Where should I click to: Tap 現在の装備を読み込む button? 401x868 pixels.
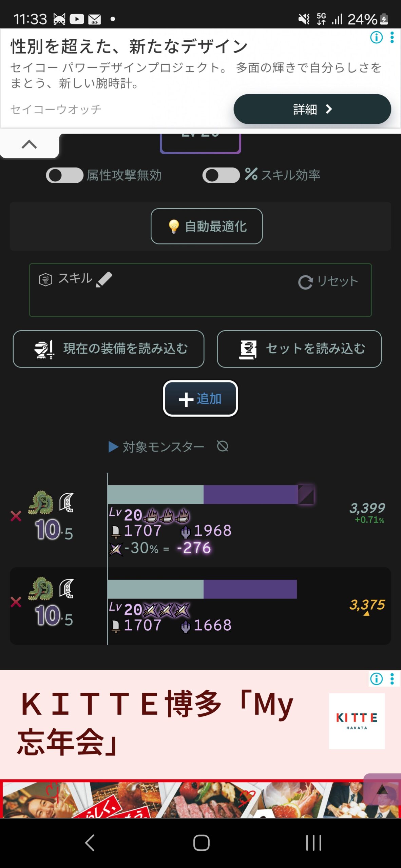click(x=109, y=349)
